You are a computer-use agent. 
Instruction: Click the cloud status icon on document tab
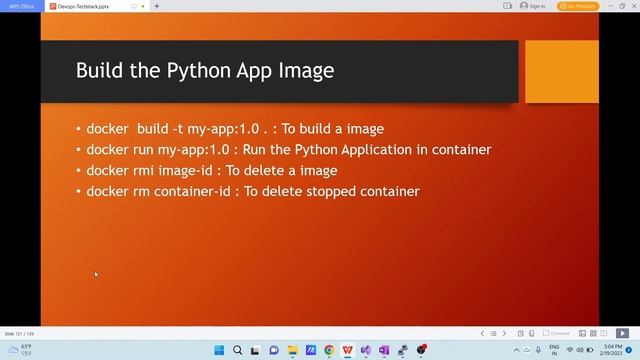click(134, 7)
